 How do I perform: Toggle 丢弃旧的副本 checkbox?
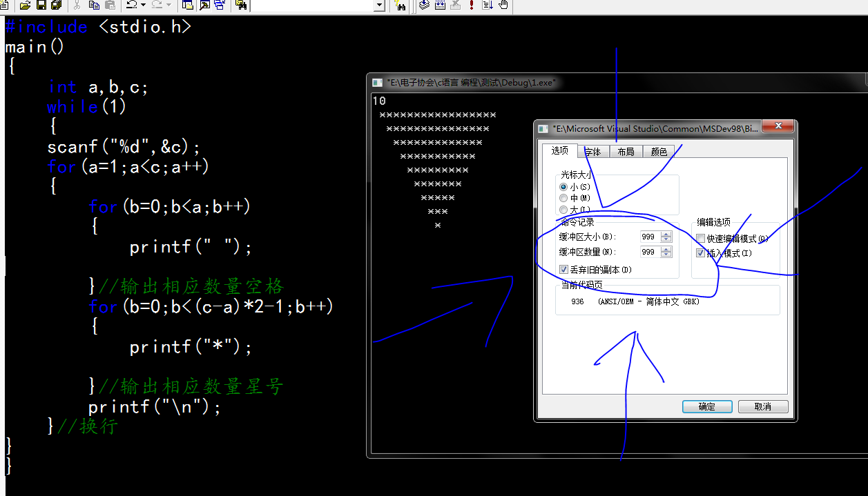point(564,270)
